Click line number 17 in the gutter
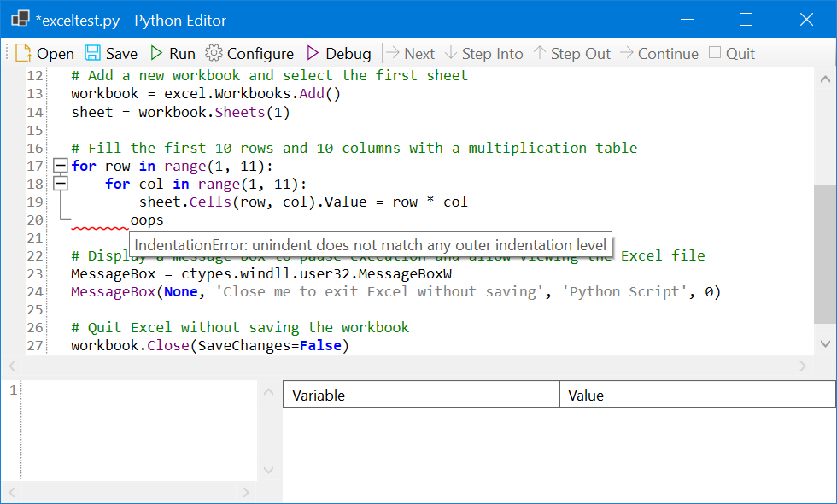The image size is (837, 504). 35,166
